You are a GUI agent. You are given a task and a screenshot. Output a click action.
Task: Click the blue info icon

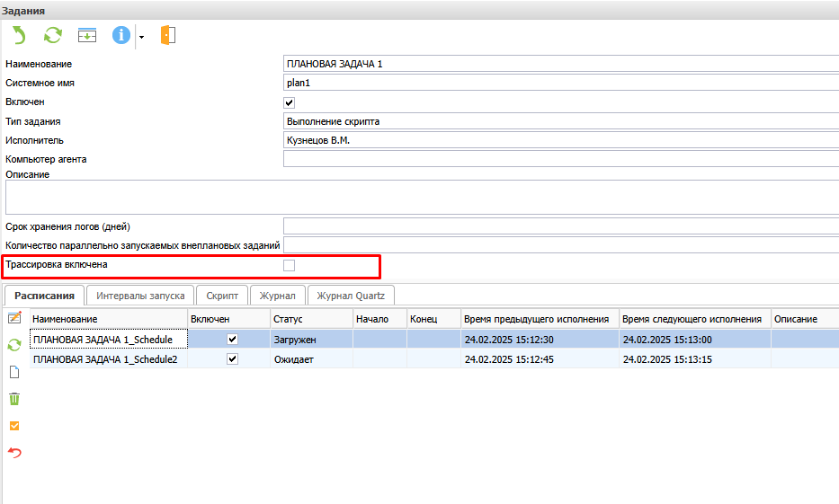121,35
